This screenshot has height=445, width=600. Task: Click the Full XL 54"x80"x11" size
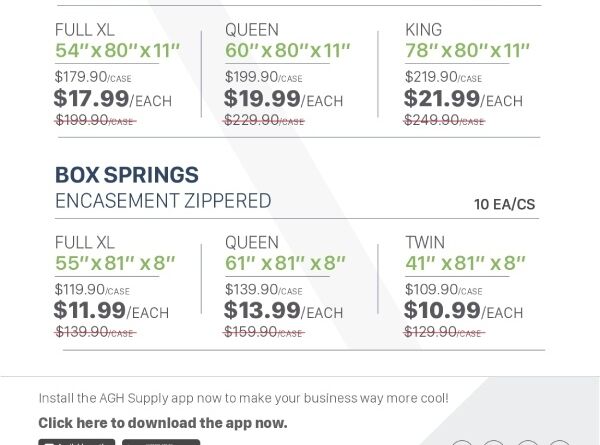[x=117, y=50]
